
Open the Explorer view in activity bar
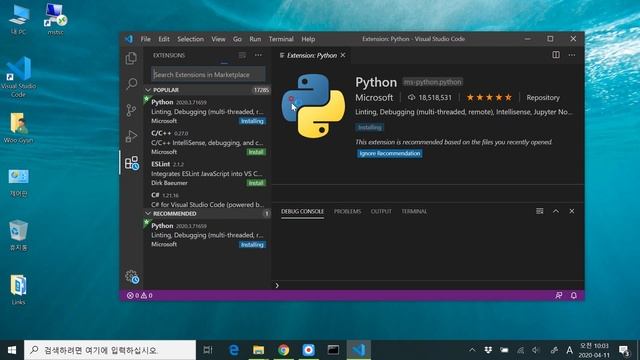click(131, 58)
